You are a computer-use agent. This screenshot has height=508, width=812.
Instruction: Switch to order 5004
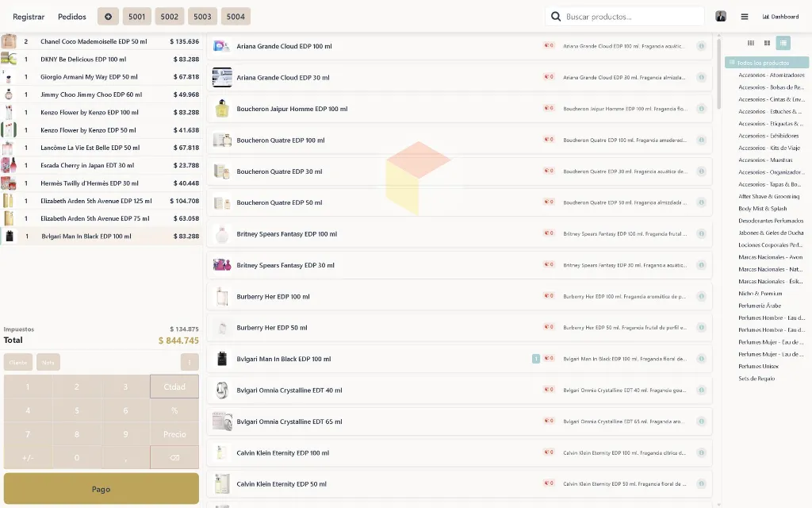coord(236,17)
